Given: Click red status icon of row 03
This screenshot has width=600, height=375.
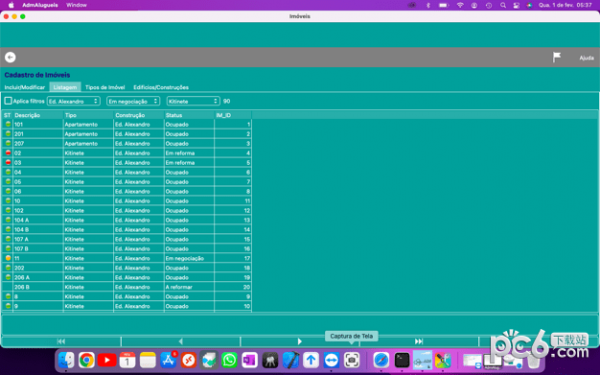Looking at the screenshot, I should (x=8, y=162).
